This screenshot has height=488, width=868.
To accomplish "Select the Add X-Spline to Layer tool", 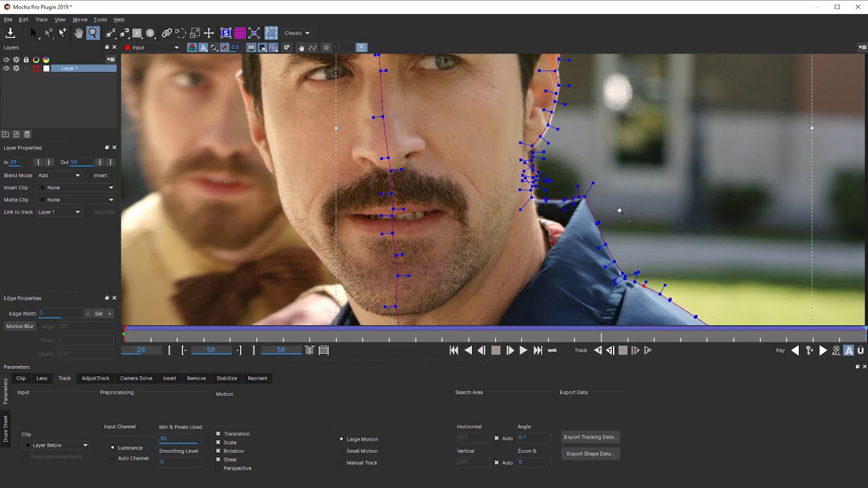I will (x=124, y=33).
